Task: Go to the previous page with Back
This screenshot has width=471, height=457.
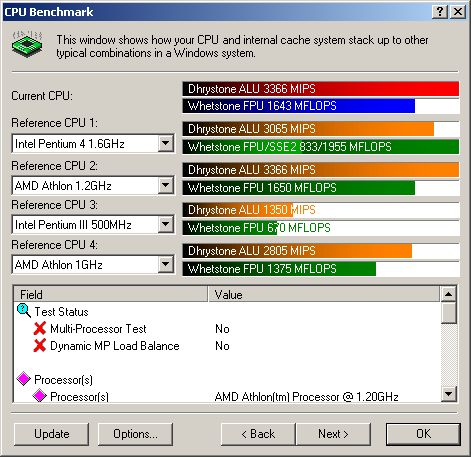Action: click(258, 434)
